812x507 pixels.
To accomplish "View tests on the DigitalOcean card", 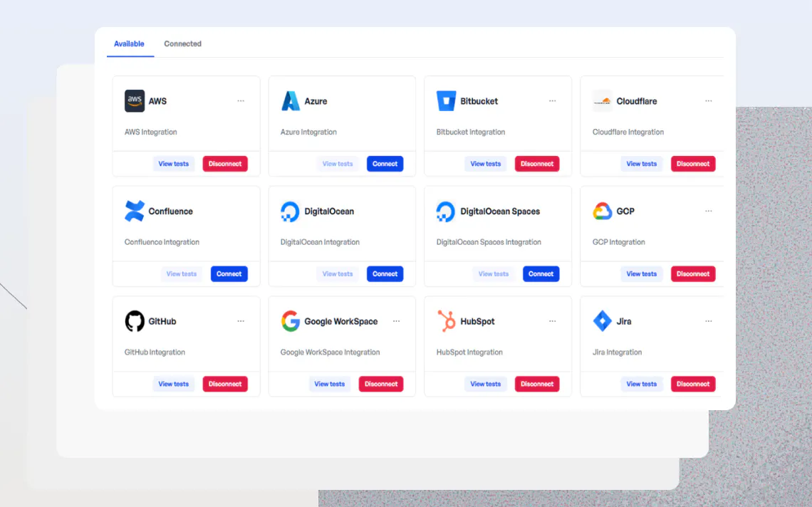I will coord(338,274).
